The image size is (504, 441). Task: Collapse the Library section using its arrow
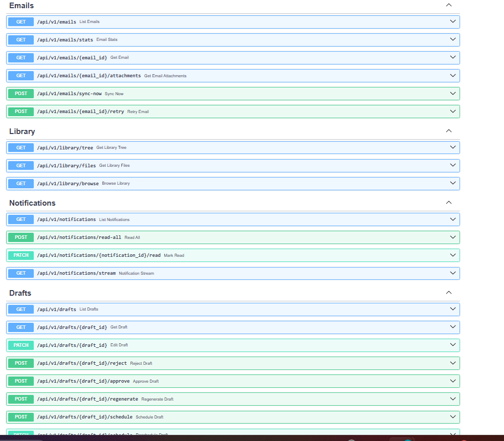(x=449, y=131)
